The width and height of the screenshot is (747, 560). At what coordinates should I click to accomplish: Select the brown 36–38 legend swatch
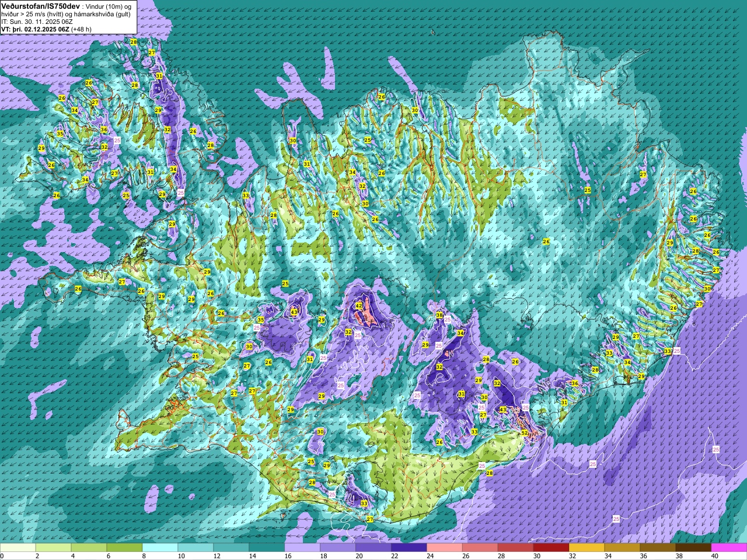[x=659, y=548]
